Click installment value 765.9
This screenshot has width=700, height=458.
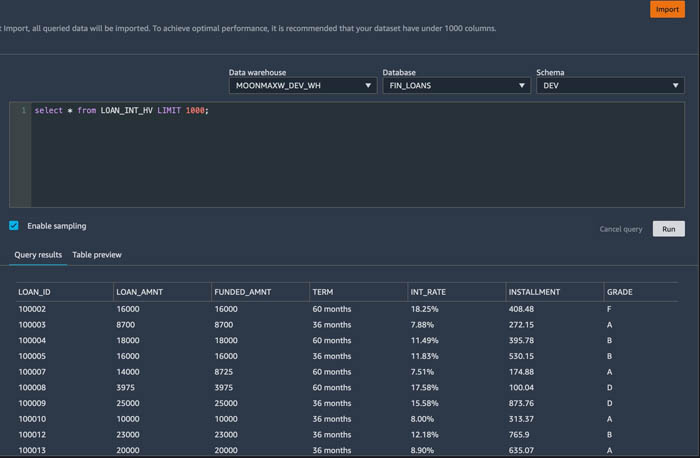click(519, 435)
